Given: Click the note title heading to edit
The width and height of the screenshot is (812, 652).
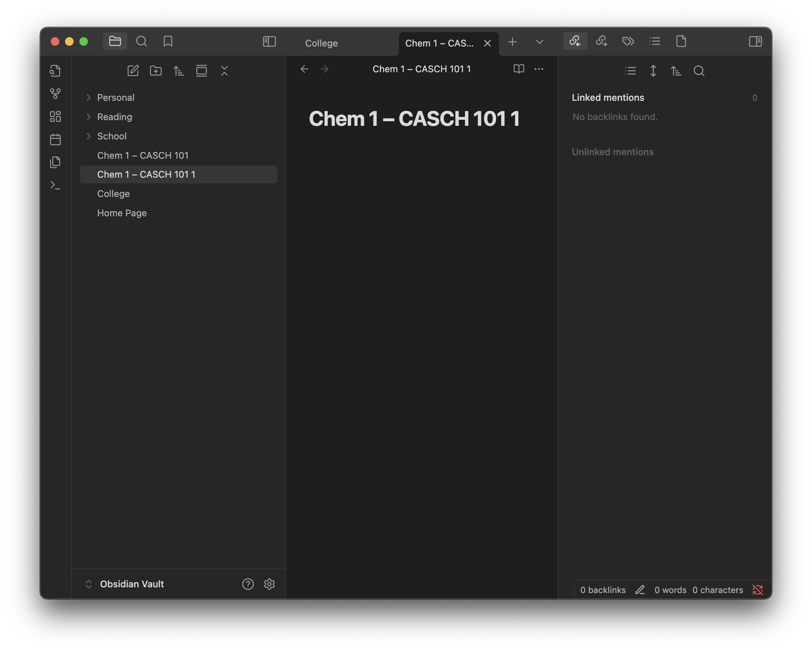Looking at the screenshot, I should point(414,119).
